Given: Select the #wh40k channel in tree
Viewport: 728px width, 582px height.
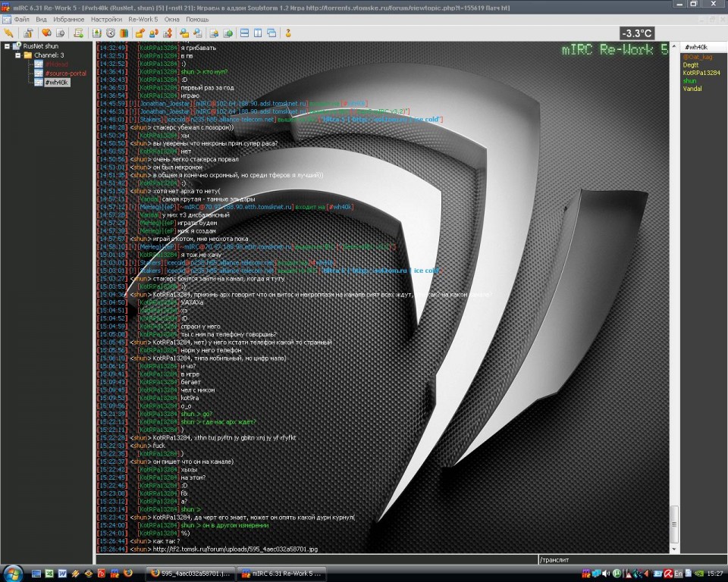Looking at the screenshot, I should (x=57, y=83).
